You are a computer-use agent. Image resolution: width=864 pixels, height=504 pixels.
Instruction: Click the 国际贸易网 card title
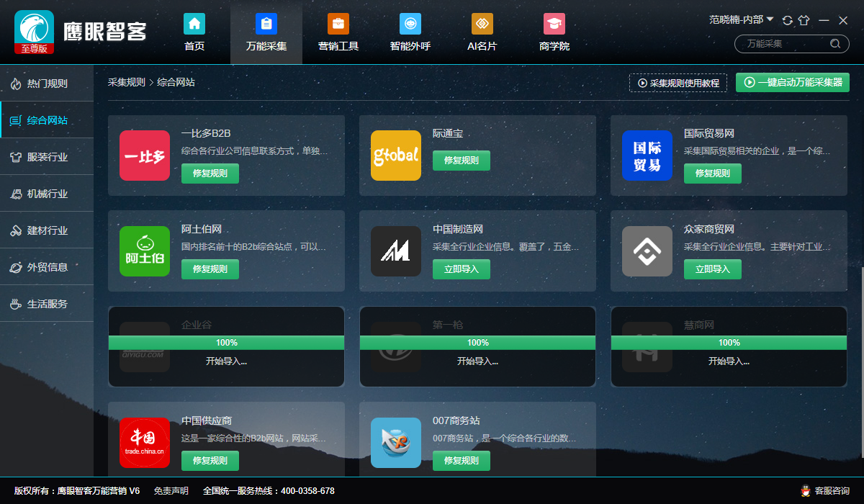click(x=709, y=134)
